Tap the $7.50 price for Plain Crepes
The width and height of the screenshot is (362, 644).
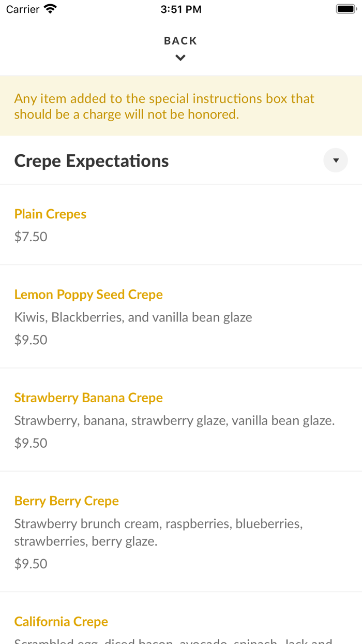(31, 237)
